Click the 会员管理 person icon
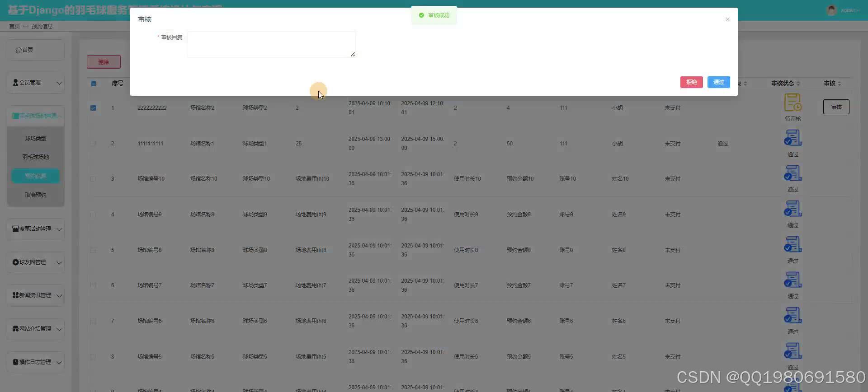Image resolution: width=868 pixels, height=392 pixels. pos(15,83)
